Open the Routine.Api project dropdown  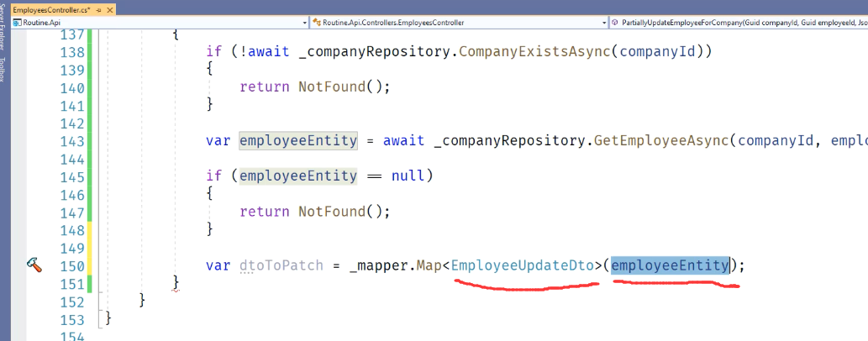pos(304,23)
